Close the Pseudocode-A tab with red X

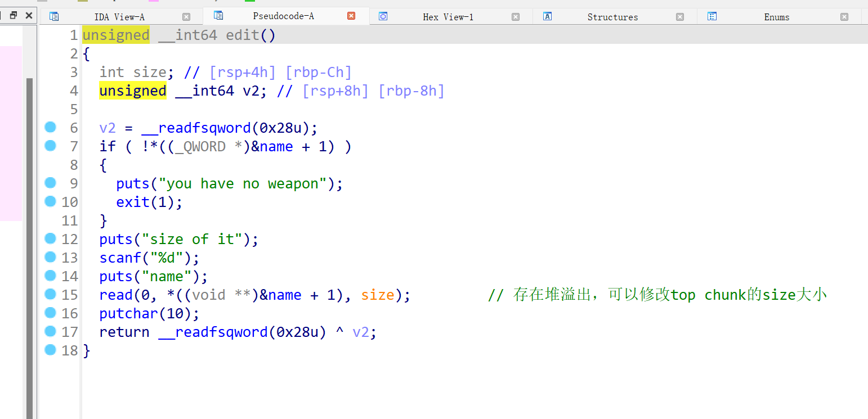[x=351, y=16]
